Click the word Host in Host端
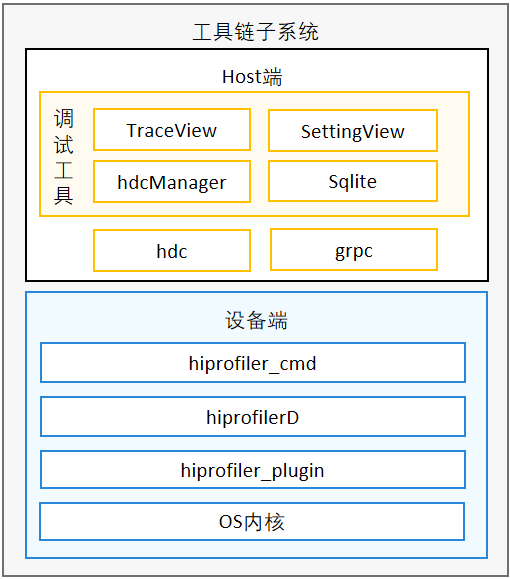The width and height of the screenshot is (510, 579). pyautogui.click(x=242, y=77)
